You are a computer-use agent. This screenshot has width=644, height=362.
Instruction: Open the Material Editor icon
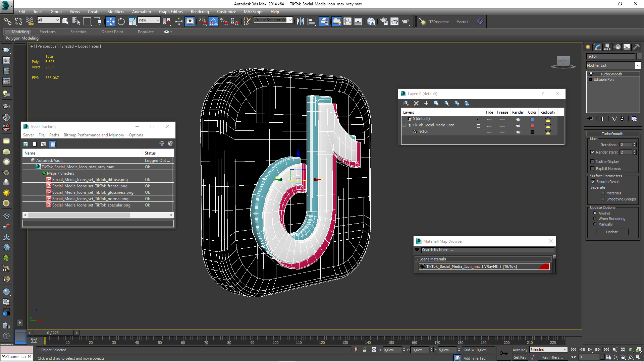coord(371,21)
